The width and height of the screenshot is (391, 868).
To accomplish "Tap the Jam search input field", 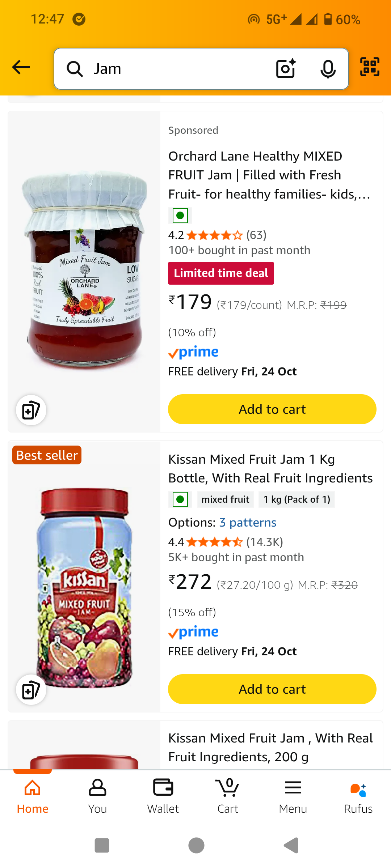I will point(174,69).
